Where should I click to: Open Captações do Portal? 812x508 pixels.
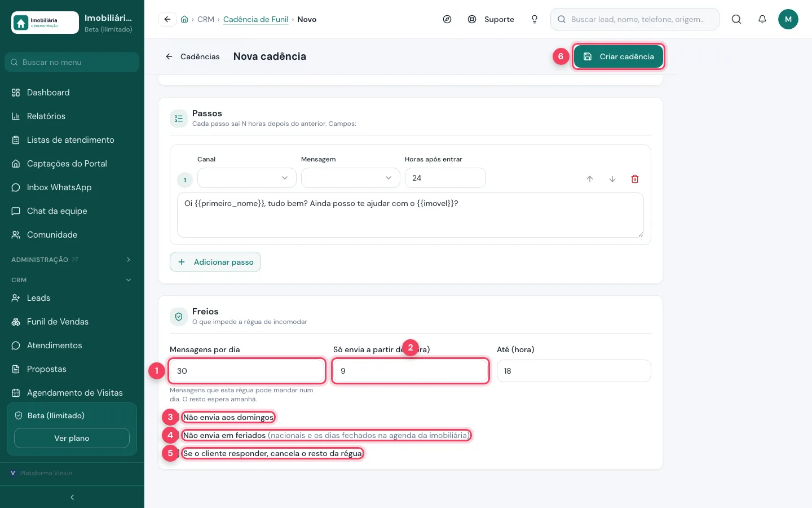72,164
